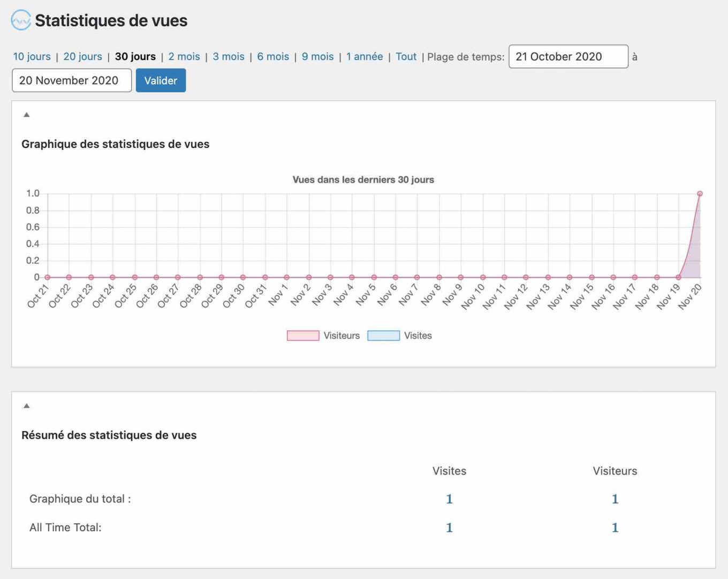
Task: Click the Nov 5 data point
Action: [374, 277]
